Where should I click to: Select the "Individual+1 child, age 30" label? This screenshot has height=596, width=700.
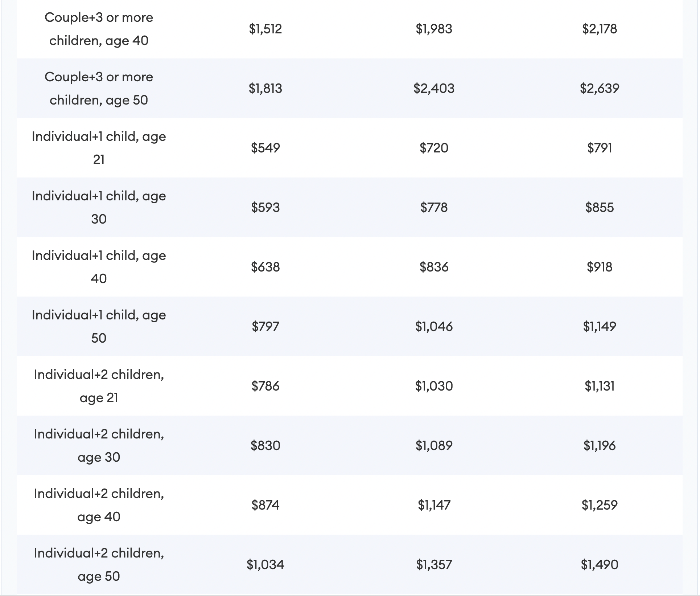pyautogui.click(x=99, y=208)
